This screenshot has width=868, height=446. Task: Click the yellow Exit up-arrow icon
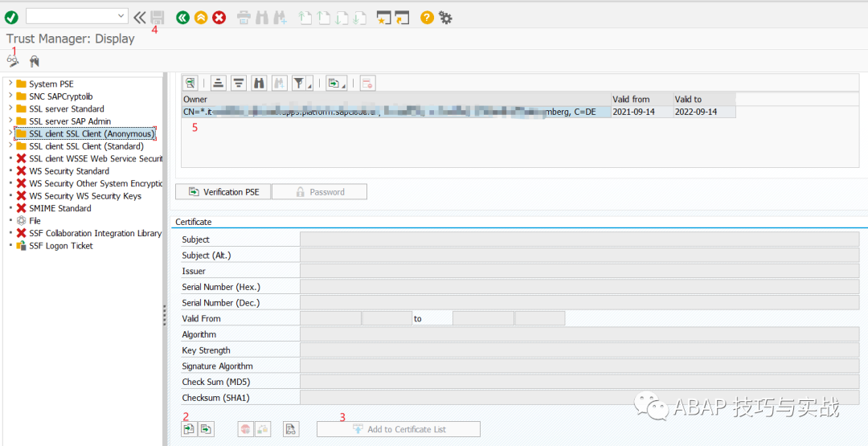201,17
